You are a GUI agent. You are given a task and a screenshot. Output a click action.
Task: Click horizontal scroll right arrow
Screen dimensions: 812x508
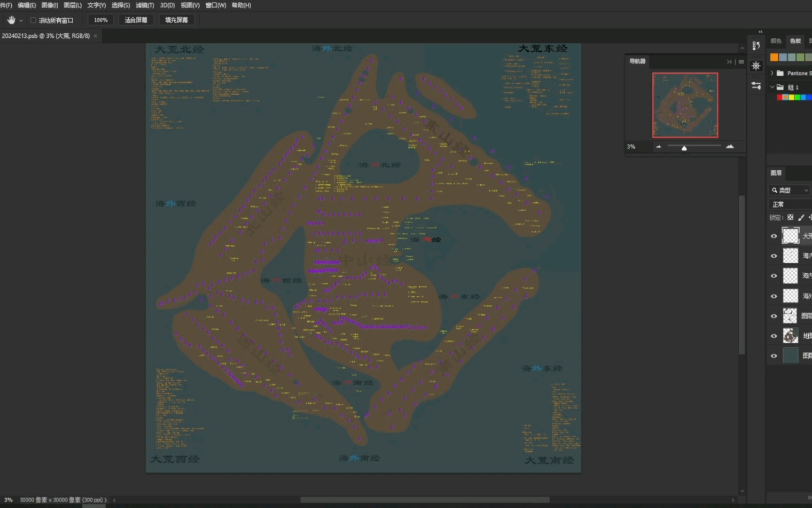click(x=733, y=500)
